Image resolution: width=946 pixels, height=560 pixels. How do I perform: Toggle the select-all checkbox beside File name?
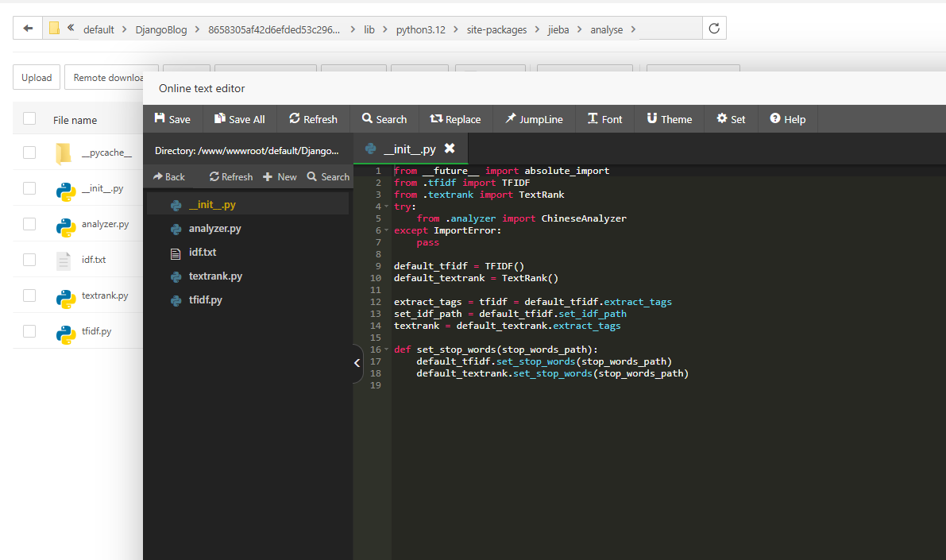[29, 119]
